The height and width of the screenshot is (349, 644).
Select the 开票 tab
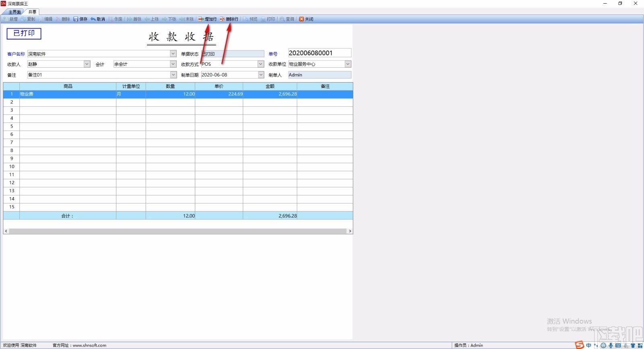[x=32, y=12]
